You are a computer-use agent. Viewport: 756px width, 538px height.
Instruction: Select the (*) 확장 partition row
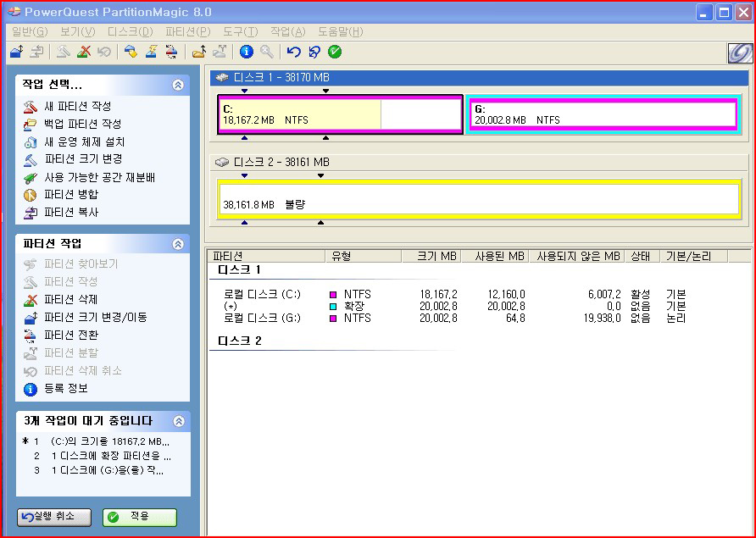tap(454, 306)
